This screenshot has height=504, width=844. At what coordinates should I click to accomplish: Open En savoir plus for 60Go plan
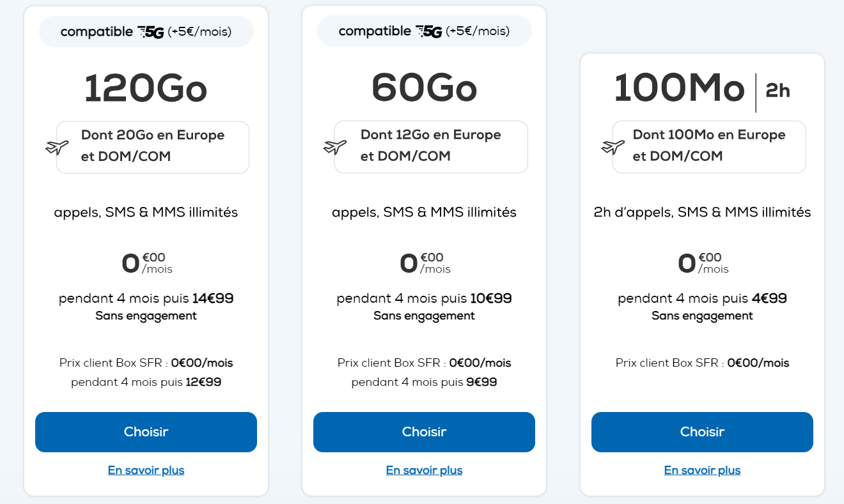(424, 470)
